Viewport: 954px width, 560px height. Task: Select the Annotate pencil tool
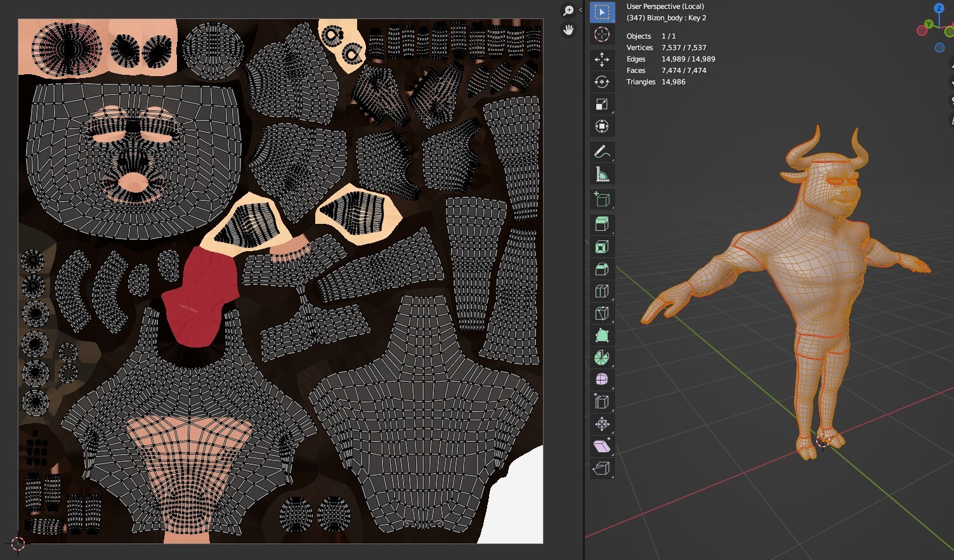(602, 152)
